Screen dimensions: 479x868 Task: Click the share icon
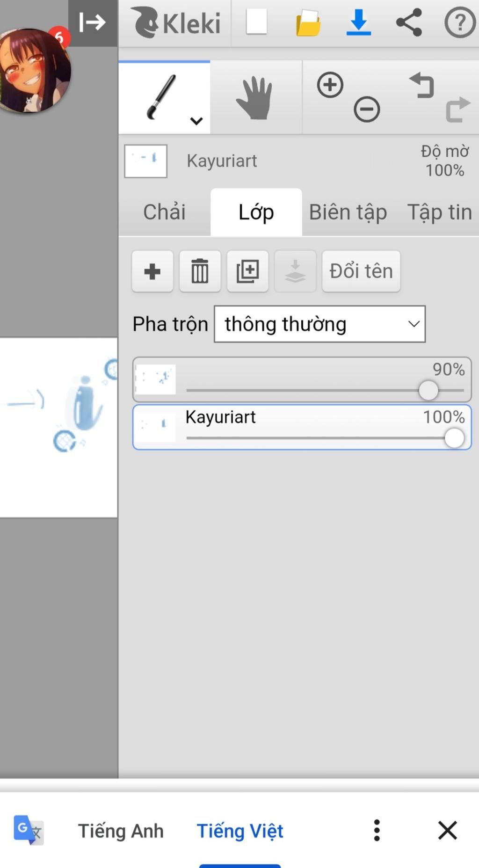409,22
